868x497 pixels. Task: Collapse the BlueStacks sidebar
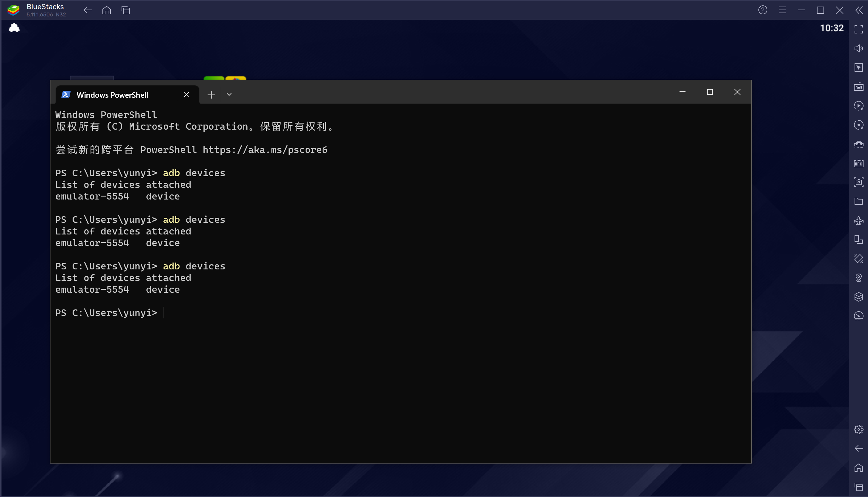pyautogui.click(x=859, y=10)
